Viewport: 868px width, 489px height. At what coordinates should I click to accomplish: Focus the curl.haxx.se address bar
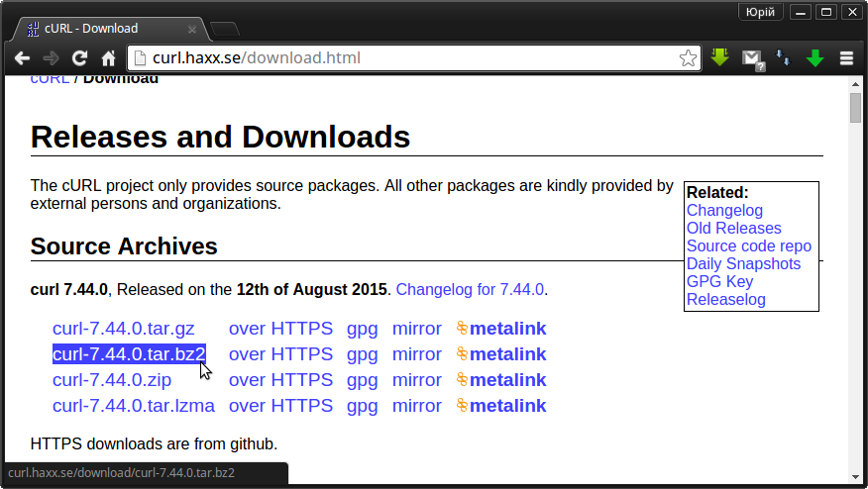click(409, 58)
